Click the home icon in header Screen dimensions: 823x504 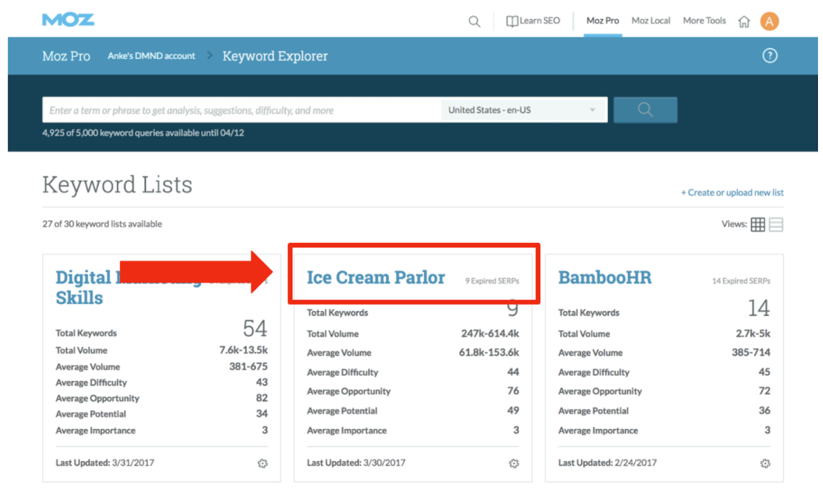click(x=744, y=21)
